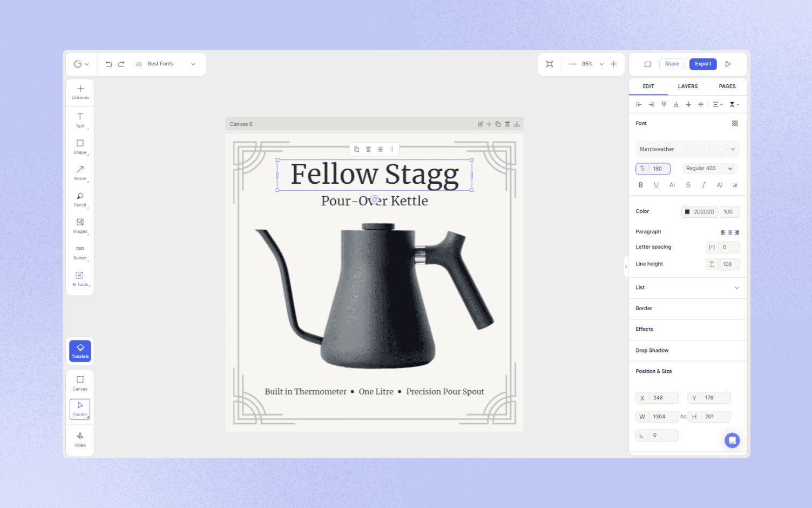
Task: Open the font browser grid icon
Action: point(735,123)
